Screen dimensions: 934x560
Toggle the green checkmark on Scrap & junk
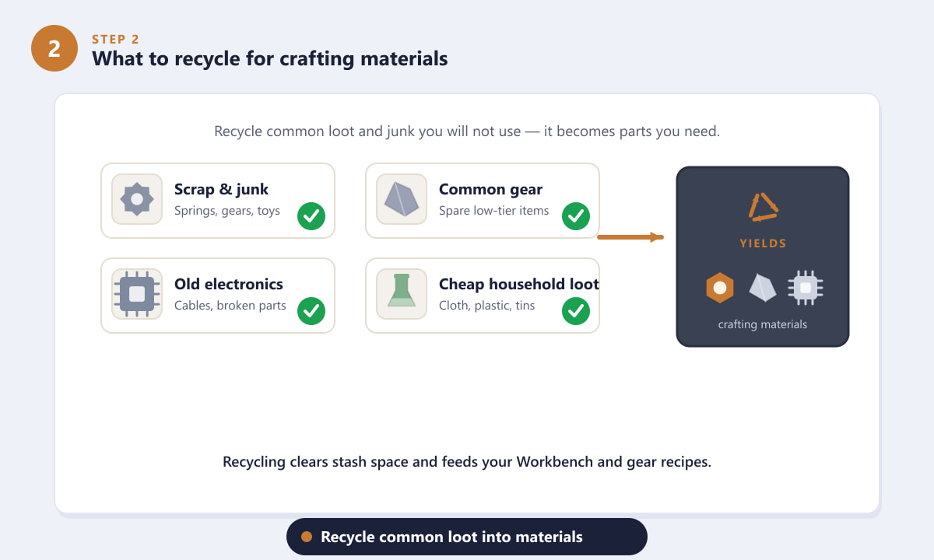(x=311, y=216)
